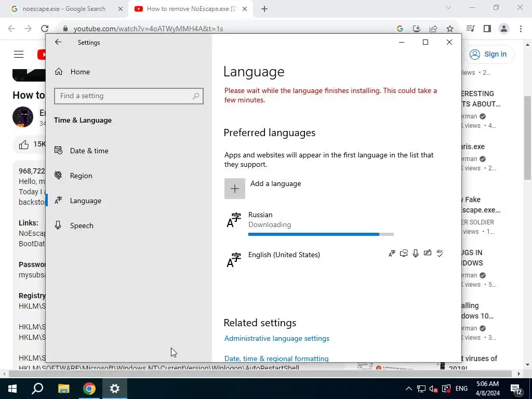
Task: Click the network tray icon
Action: tap(421, 389)
